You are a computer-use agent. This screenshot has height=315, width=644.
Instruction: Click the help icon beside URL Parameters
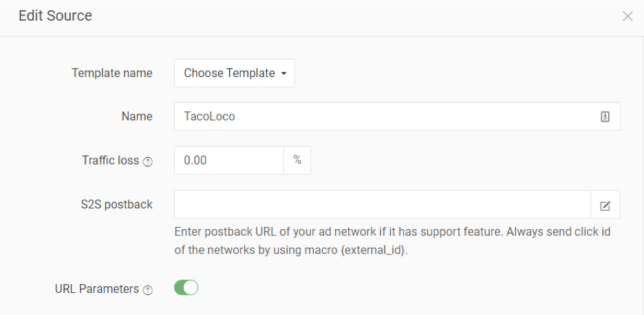147,290
